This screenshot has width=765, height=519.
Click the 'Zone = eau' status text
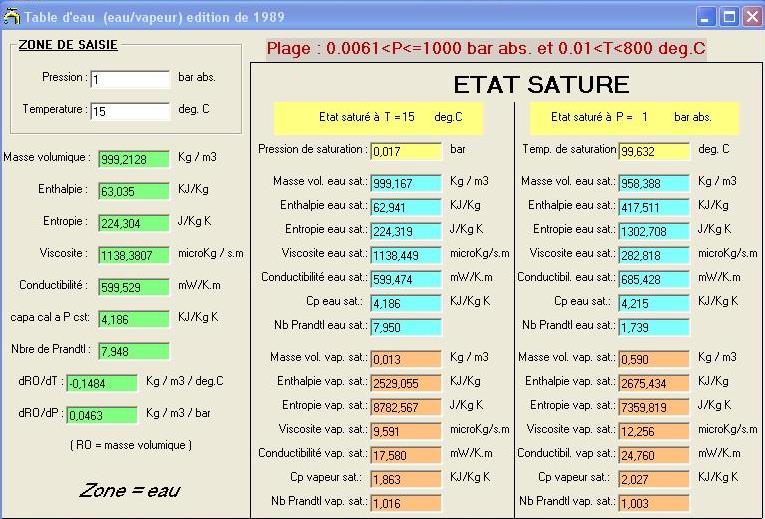click(130, 490)
